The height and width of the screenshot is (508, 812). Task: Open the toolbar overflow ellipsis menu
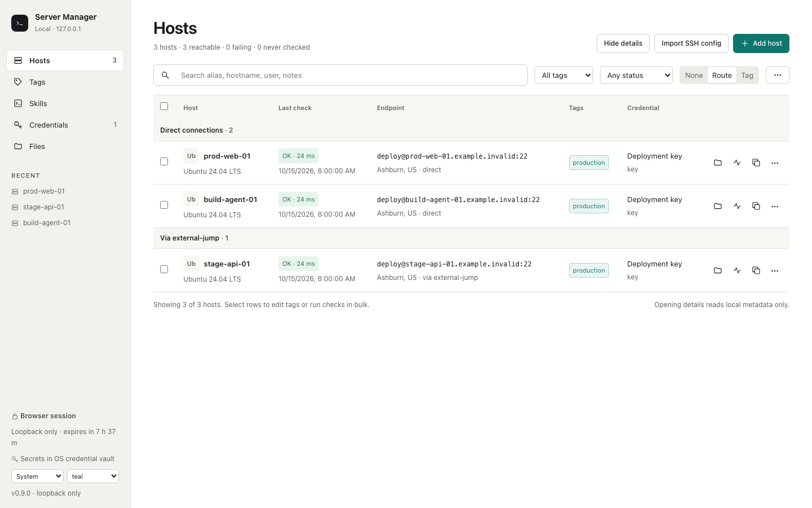778,75
